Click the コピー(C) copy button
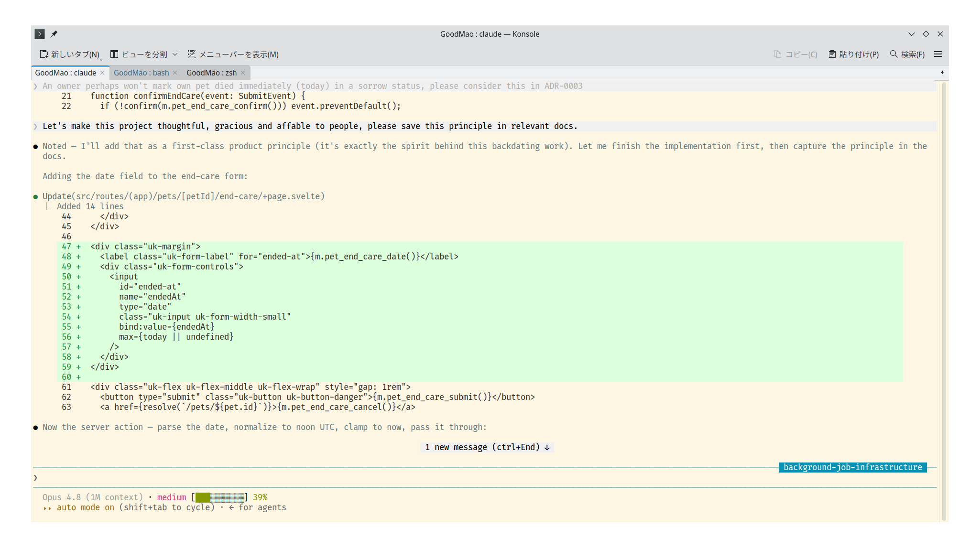Viewport: 980px width, 559px height. [795, 54]
